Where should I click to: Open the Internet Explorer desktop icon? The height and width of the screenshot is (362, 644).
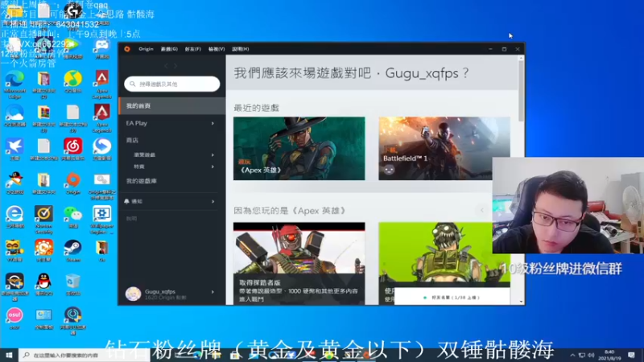pyautogui.click(x=14, y=217)
